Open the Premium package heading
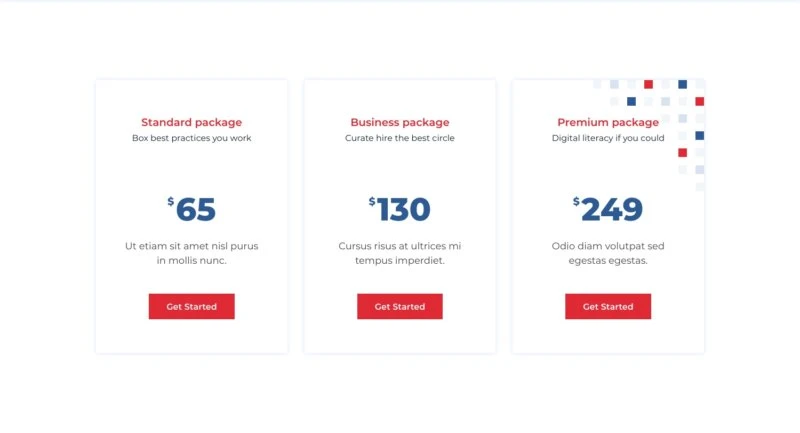The height and width of the screenshot is (433, 800). click(x=607, y=122)
